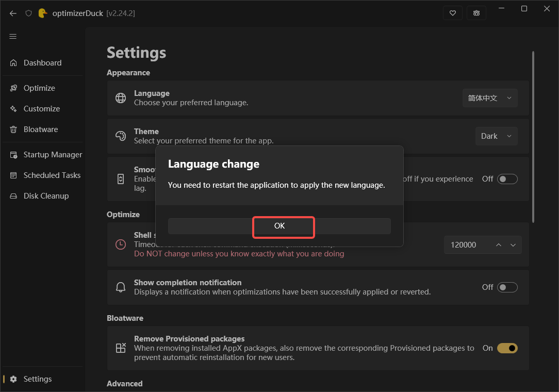Screen dimensions: 559x392
Task: Open the Dashboard page
Action: 43,63
